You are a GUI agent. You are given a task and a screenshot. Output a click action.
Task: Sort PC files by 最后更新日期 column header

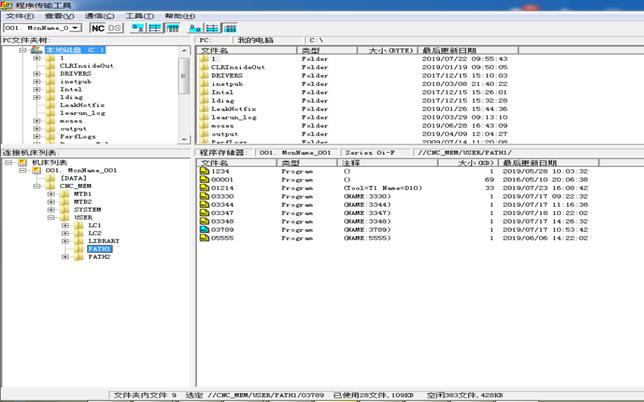pos(468,51)
